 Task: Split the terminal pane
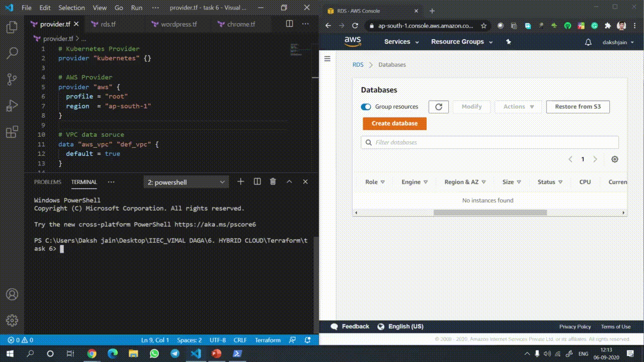tap(257, 182)
